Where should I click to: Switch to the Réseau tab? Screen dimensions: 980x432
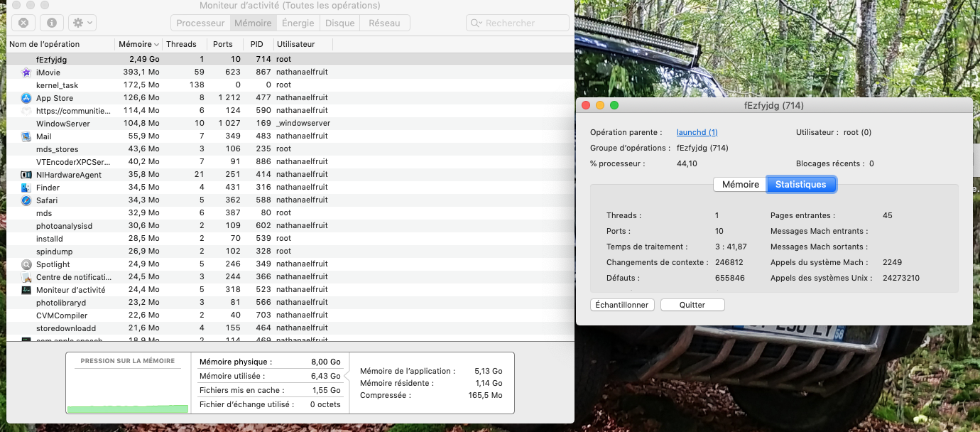pos(384,23)
